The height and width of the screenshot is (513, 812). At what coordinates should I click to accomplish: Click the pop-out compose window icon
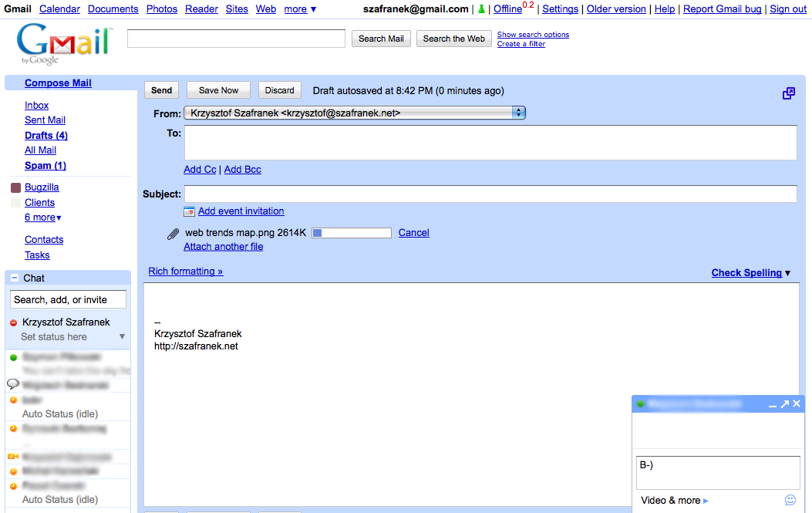(x=789, y=93)
